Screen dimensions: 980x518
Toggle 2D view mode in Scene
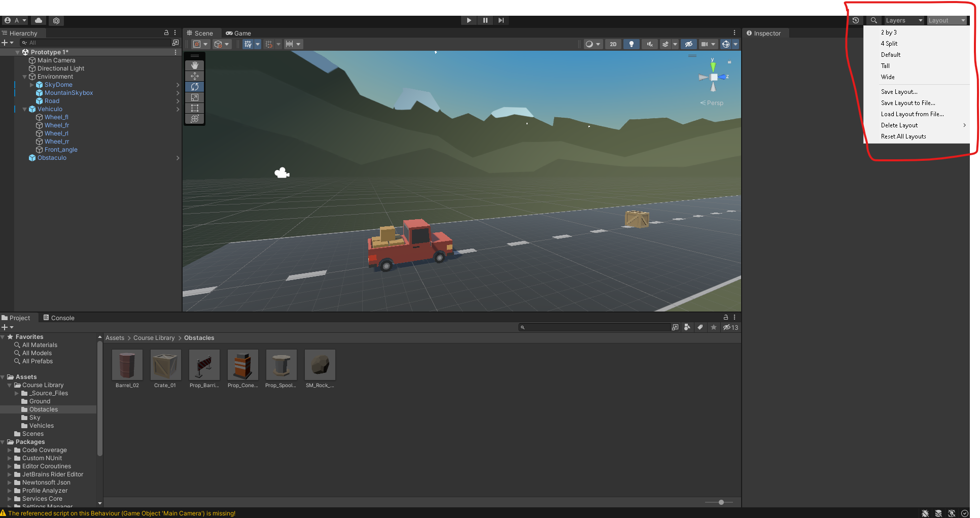[x=613, y=44]
